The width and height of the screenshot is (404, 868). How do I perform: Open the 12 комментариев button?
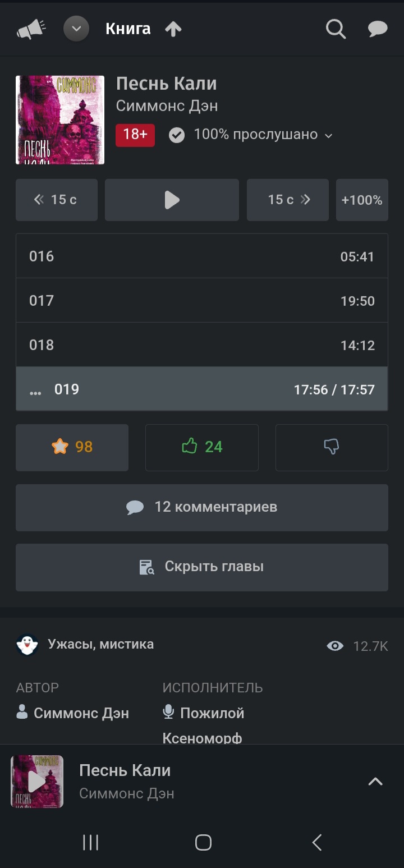click(x=202, y=507)
